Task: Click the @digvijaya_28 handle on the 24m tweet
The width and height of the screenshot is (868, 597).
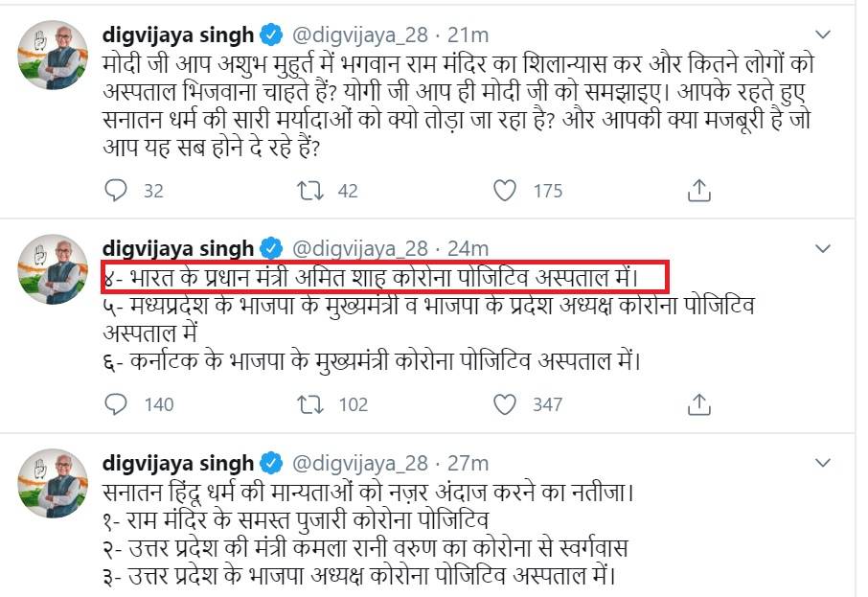Action: 358,248
